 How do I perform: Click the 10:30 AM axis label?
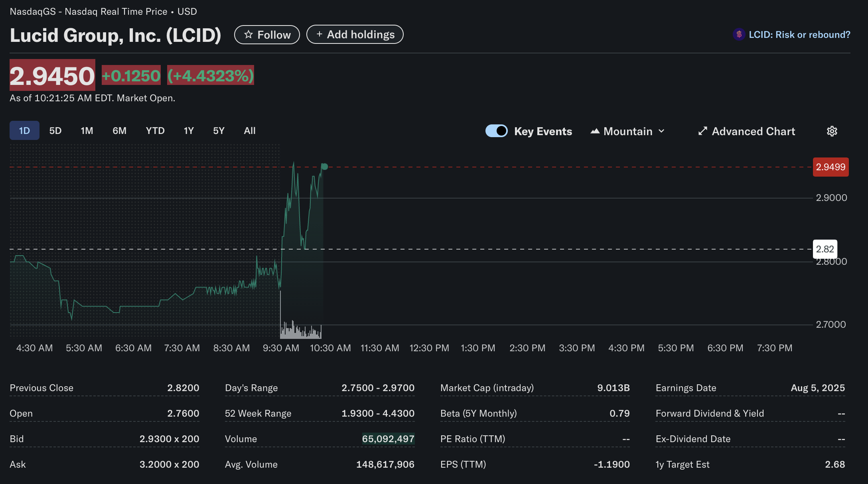click(330, 348)
